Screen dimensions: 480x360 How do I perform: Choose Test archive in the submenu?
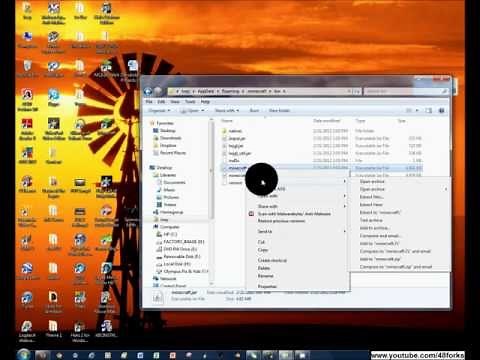[x=371, y=220]
